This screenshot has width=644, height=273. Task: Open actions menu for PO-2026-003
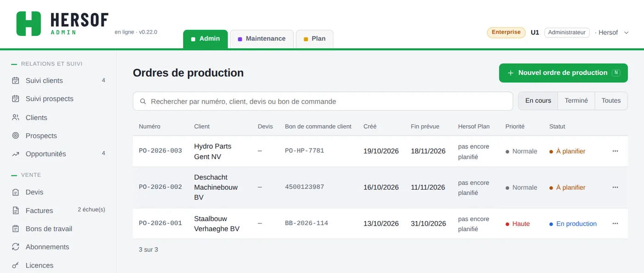[615, 151]
